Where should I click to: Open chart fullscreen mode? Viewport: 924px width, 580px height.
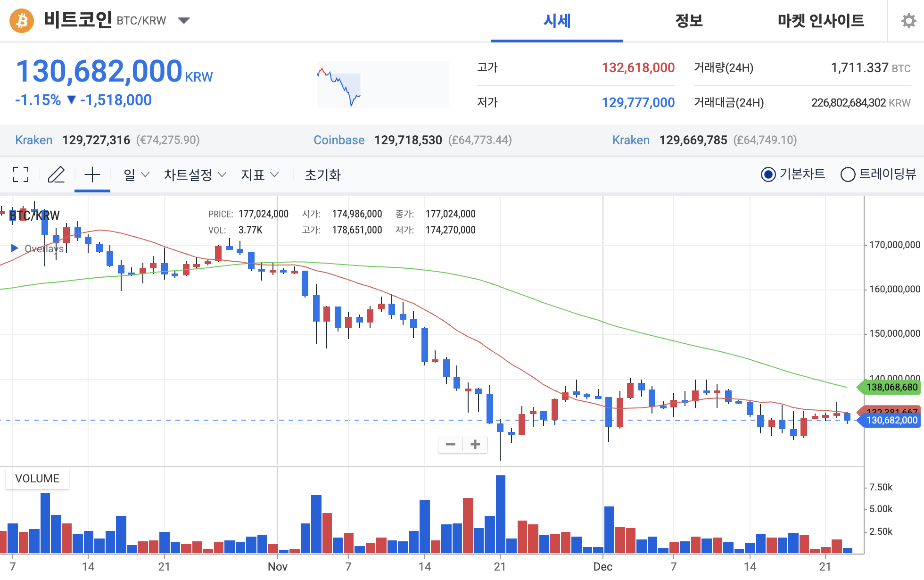click(20, 174)
